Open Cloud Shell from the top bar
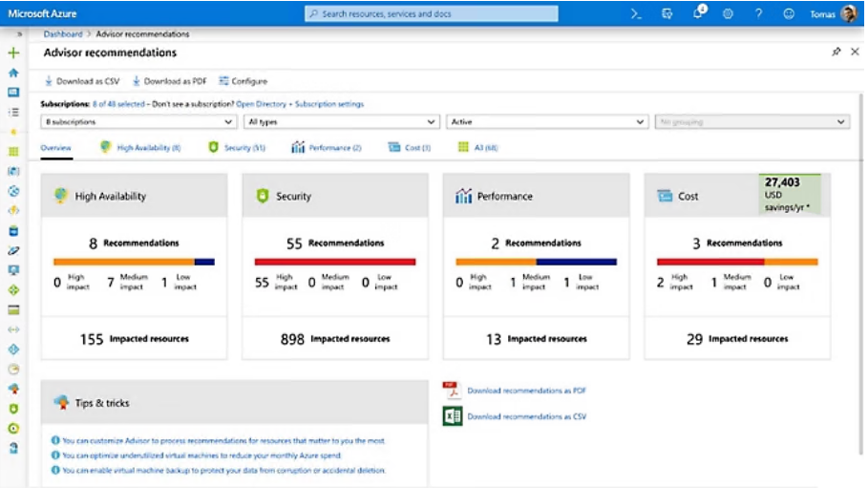 click(x=637, y=13)
